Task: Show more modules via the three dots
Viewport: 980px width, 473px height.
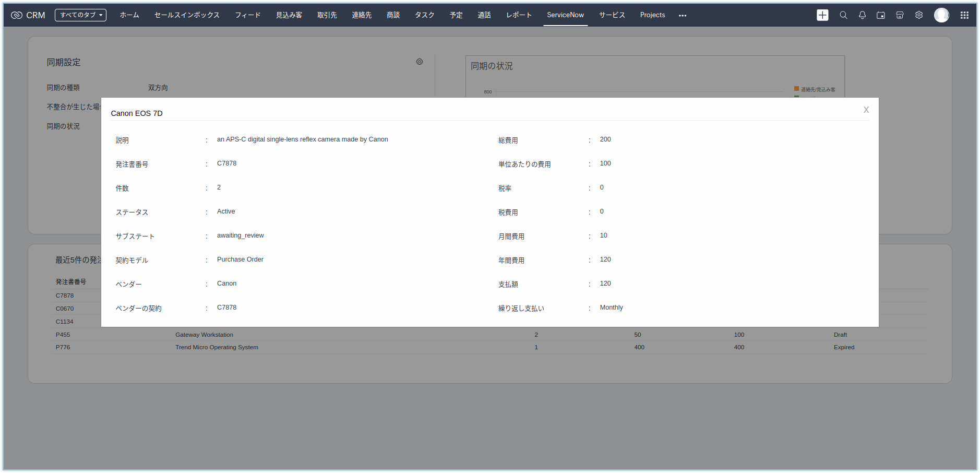Action: click(683, 16)
